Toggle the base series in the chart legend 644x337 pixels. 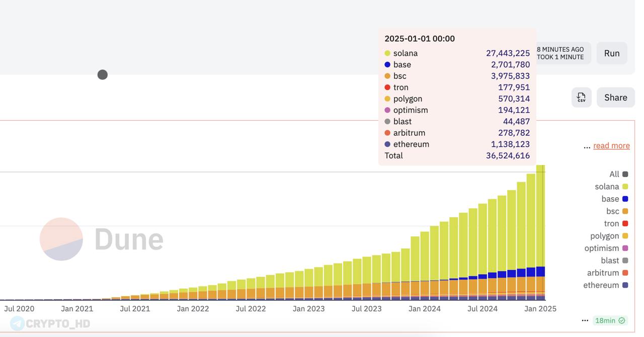[x=615, y=199]
